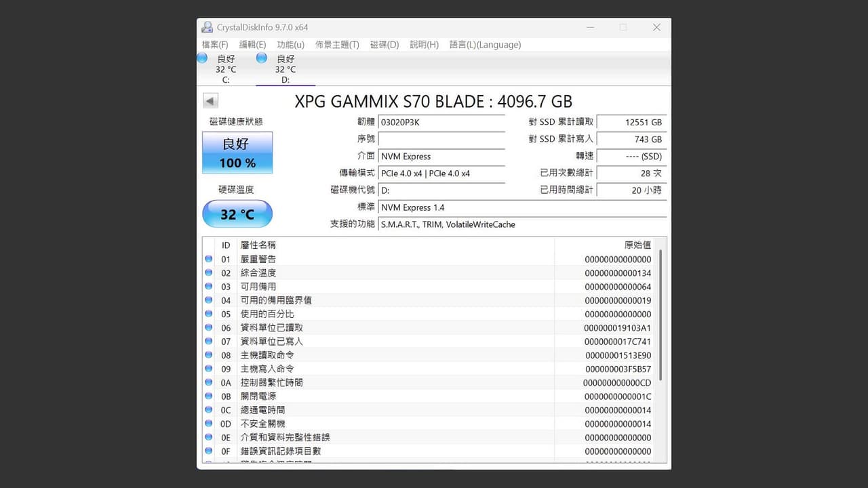Click the ID column header
868x488 pixels.
pos(226,245)
